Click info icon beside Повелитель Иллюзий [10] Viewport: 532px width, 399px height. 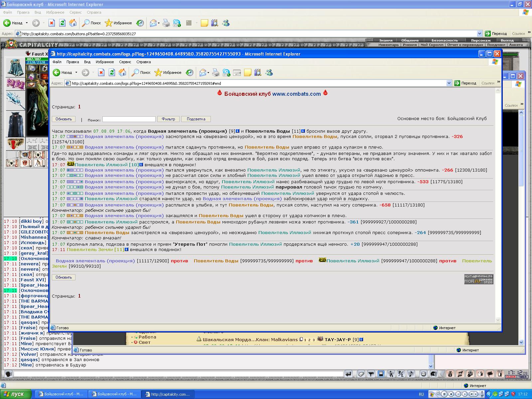pos(141,165)
